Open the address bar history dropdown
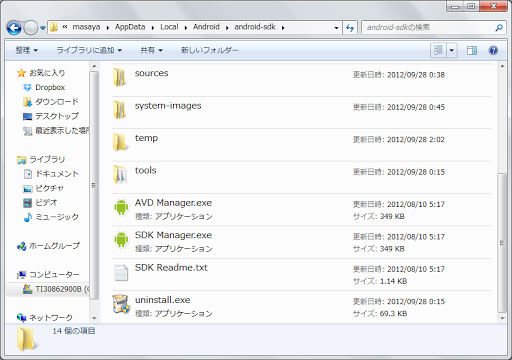Viewport: 512px width, 360px height. pos(336,28)
